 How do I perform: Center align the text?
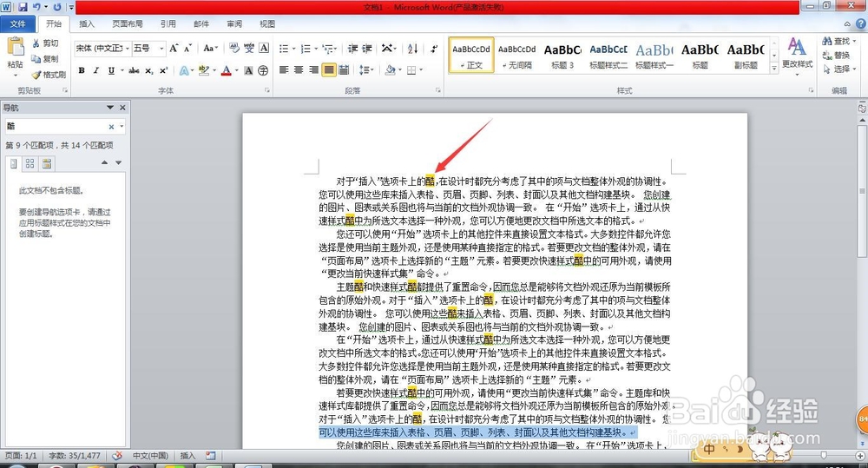pos(299,69)
